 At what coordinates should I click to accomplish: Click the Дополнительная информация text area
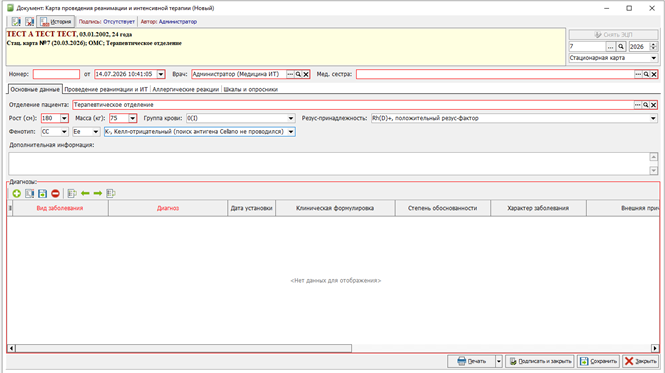tap(329, 164)
